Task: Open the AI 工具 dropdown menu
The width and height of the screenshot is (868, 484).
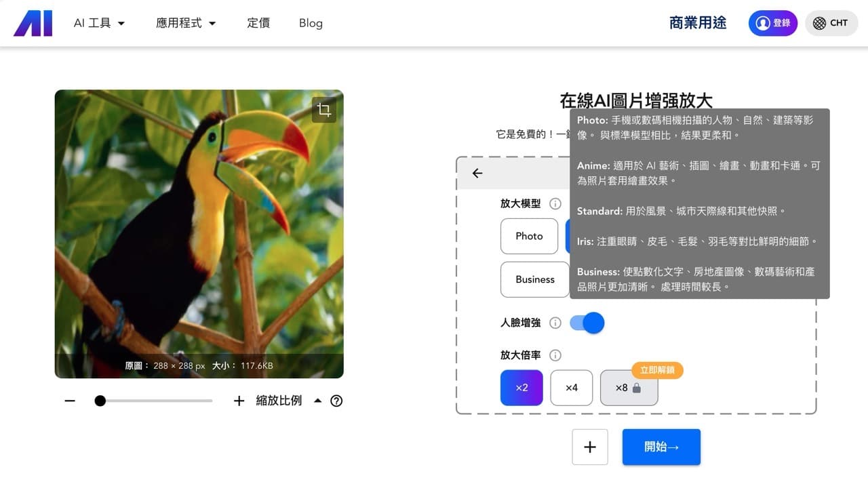Action: coord(99,22)
